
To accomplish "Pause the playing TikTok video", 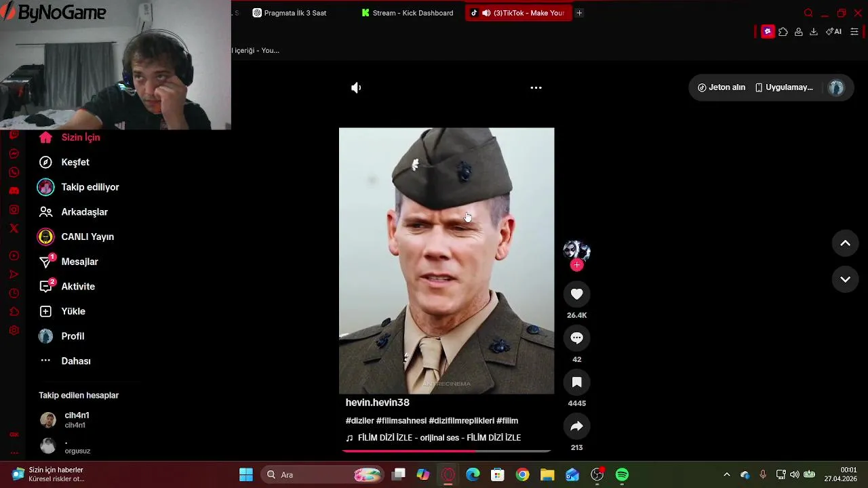I will click(x=446, y=260).
